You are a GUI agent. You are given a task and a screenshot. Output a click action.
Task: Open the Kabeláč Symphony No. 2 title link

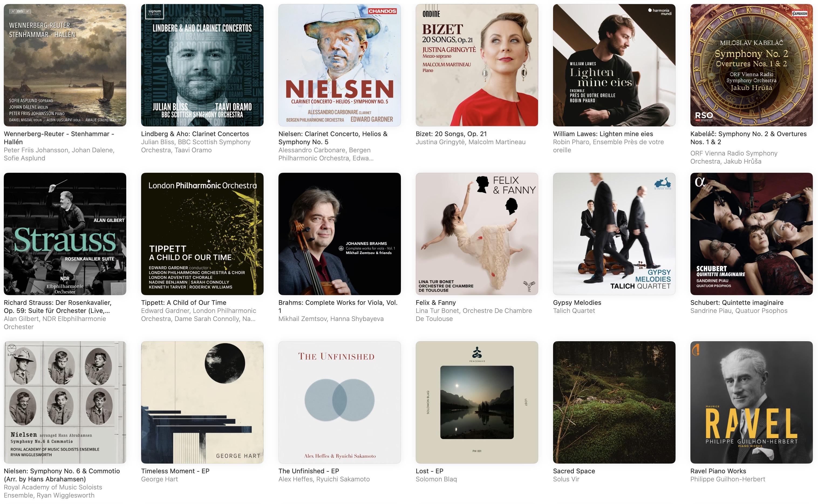(x=748, y=138)
